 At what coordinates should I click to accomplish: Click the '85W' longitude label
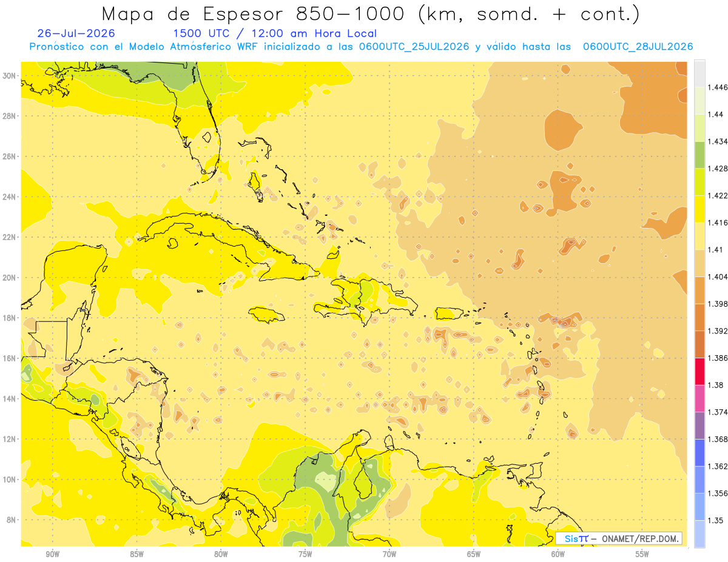click(136, 554)
